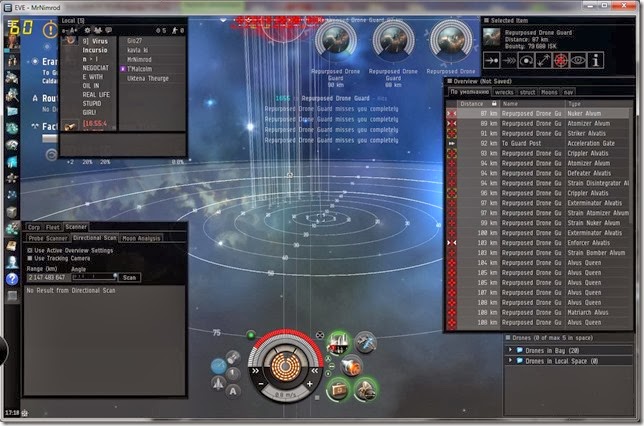644x426 pixels.
Task: Open the Drones panel menu icon
Action: pyautogui.click(x=508, y=338)
